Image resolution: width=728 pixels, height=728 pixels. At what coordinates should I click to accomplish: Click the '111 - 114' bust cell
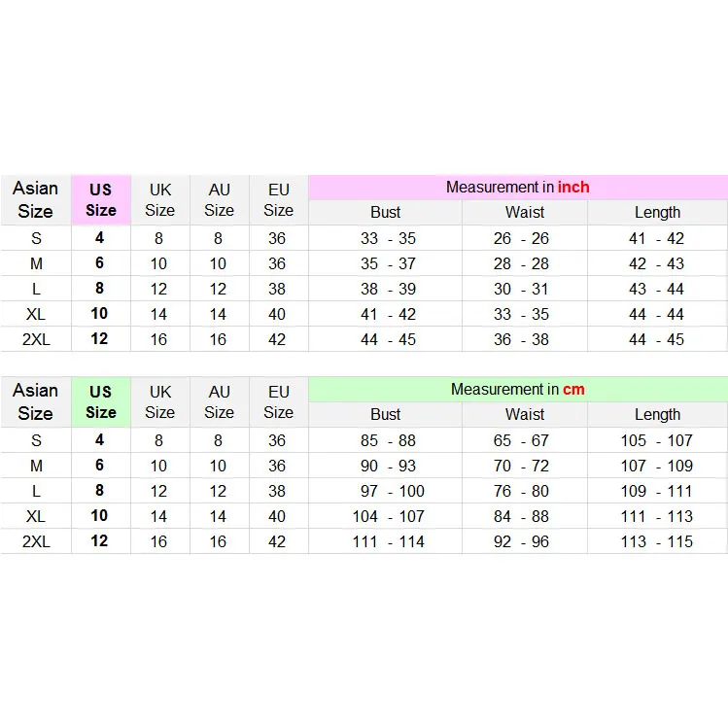click(387, 541)
